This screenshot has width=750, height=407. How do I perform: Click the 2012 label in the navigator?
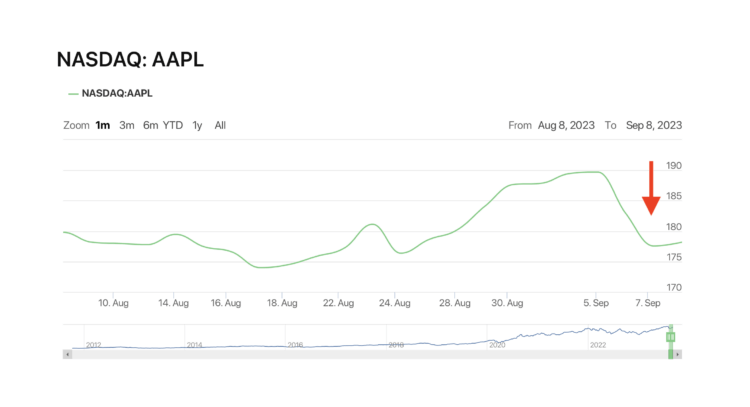point(93,345)
